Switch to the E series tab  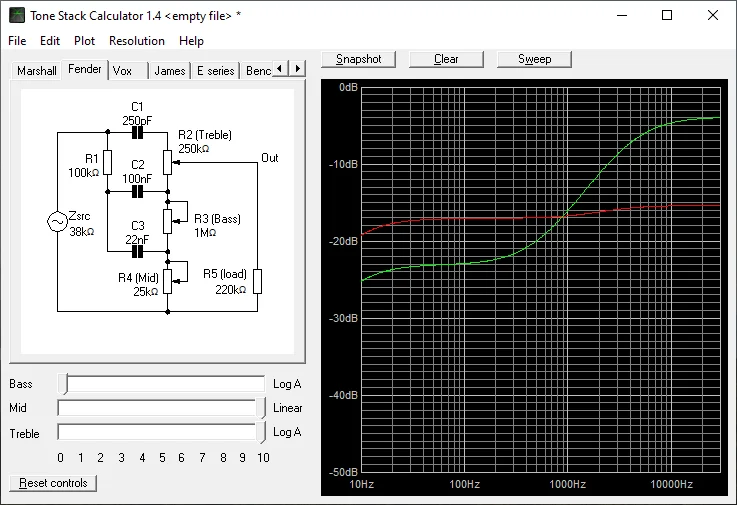point(215,71)
